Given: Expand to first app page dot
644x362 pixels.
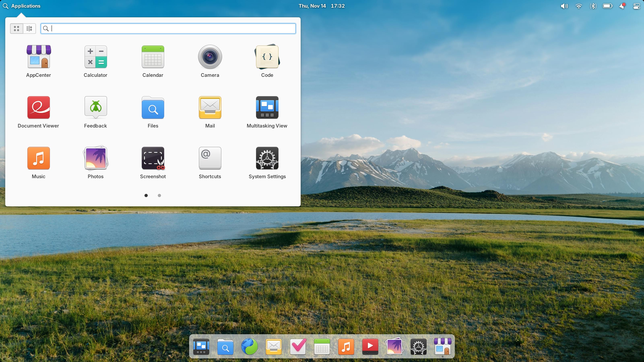Looking at the screenshot, I should coord(146,195).
